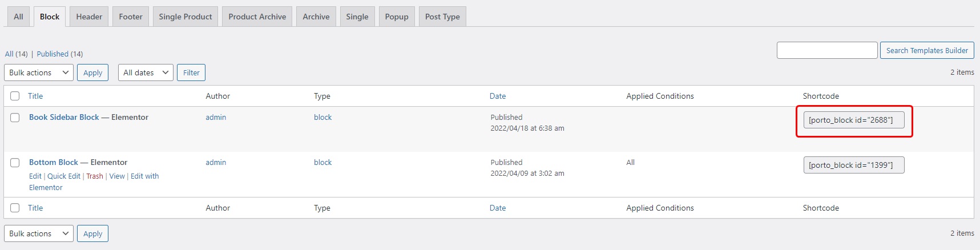Toggle the select-all checkbox in table header
The image size is (980, 250).
(x=15, y=96)
